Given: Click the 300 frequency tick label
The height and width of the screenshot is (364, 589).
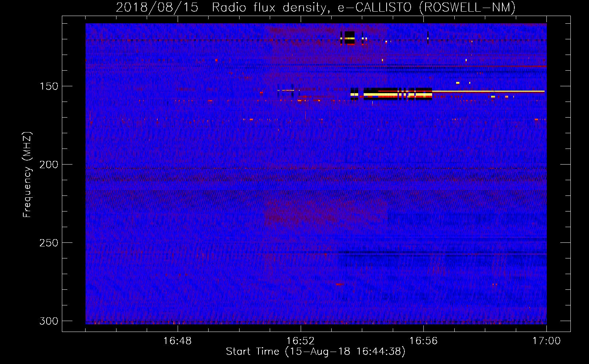Looking at the screenshot, I should point(49,321).
